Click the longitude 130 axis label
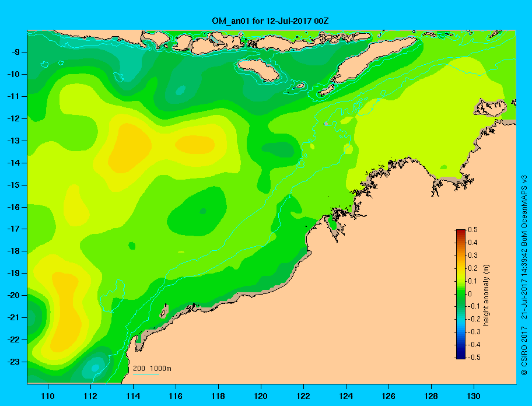Image resolution: width=532 pixels, height=406 pixels. point(474,396)
